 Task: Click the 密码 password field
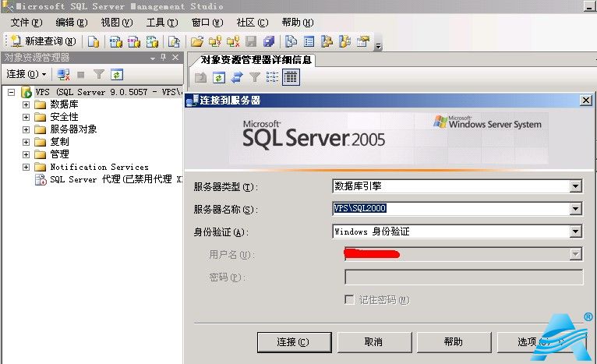pyautogui.click(x=464, y=277)
